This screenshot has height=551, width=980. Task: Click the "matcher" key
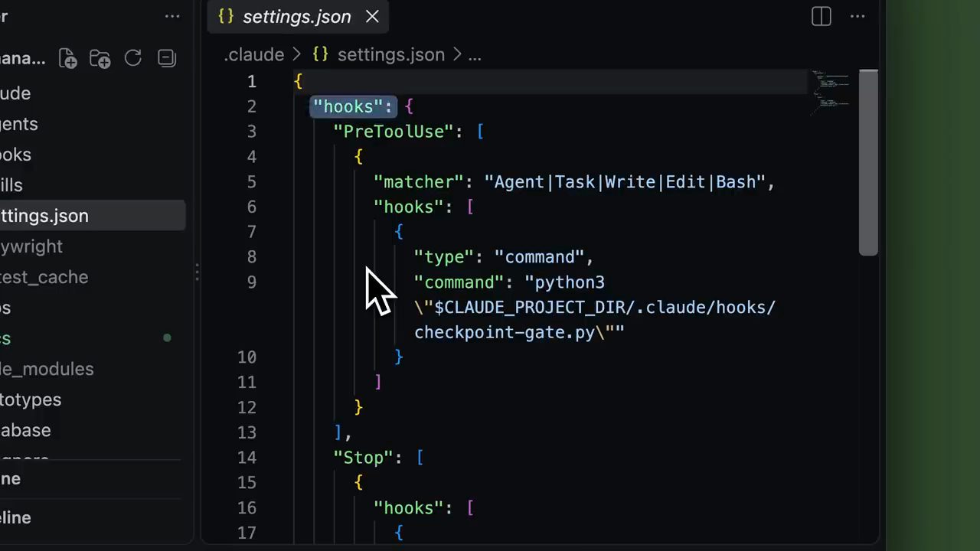coord(419,182)
